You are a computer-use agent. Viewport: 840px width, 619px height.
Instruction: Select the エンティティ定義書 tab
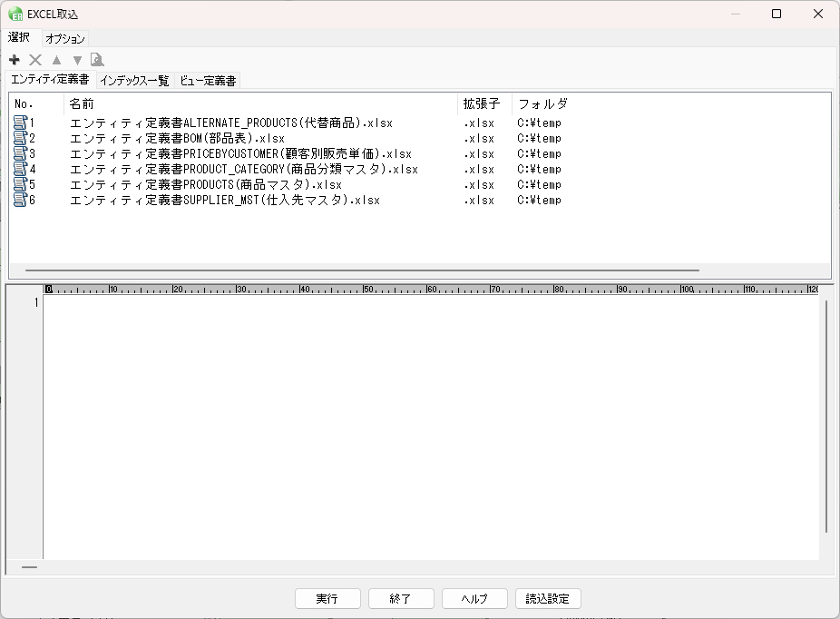51,79
